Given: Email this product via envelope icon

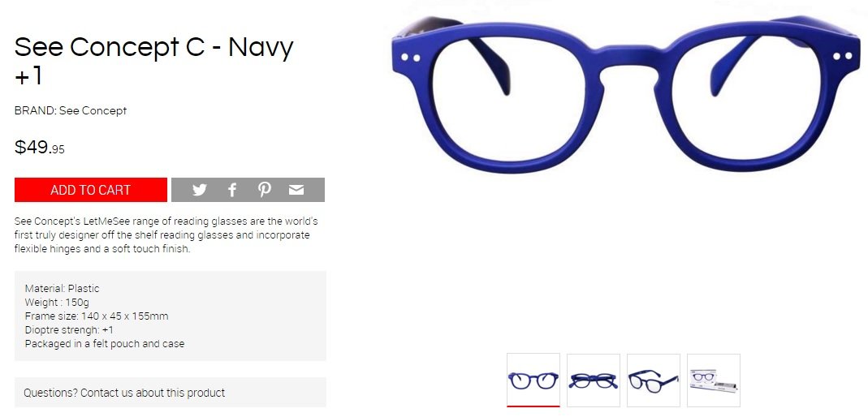Looking at the screenshot, I should [296, 191].
